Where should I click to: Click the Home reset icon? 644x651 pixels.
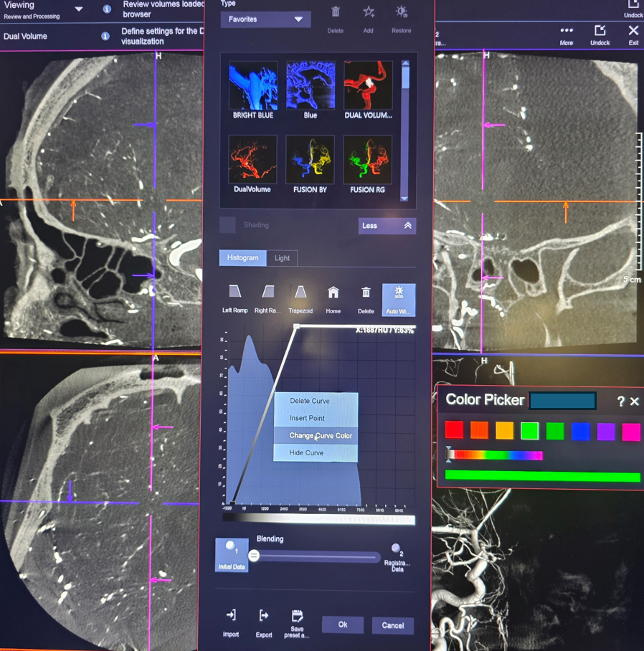tap(333, 293)
